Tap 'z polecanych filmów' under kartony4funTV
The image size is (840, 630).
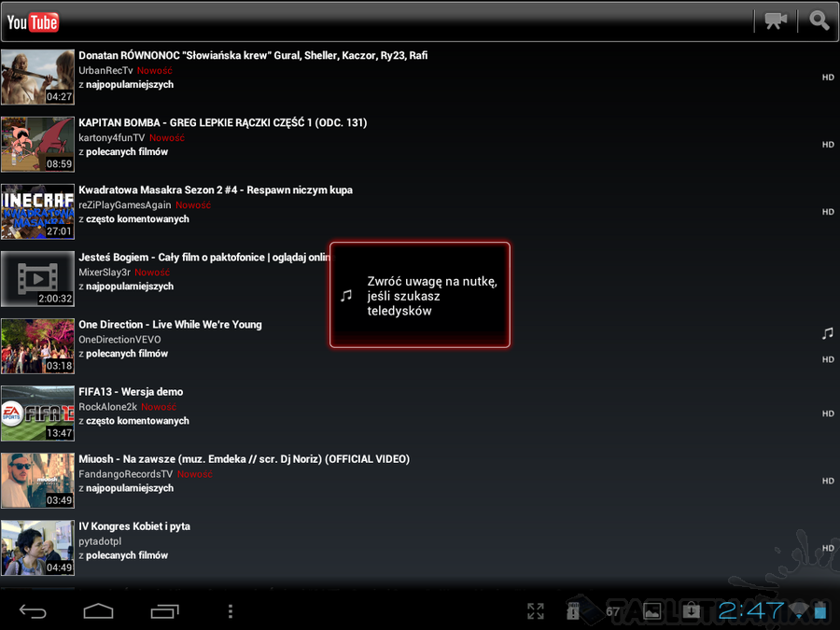[x=123, y=152]
